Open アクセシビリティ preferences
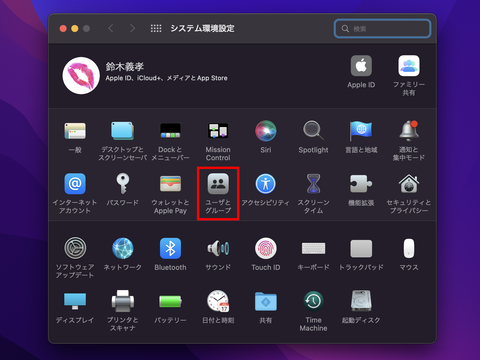480x360 pixels. click(266, 184)
